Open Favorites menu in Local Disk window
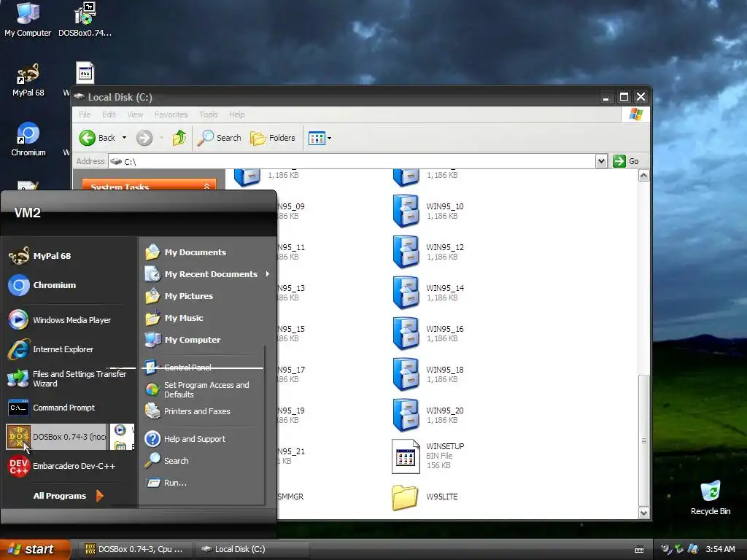The height and width of the screenshot is (560, 747). tap(171, 114)
